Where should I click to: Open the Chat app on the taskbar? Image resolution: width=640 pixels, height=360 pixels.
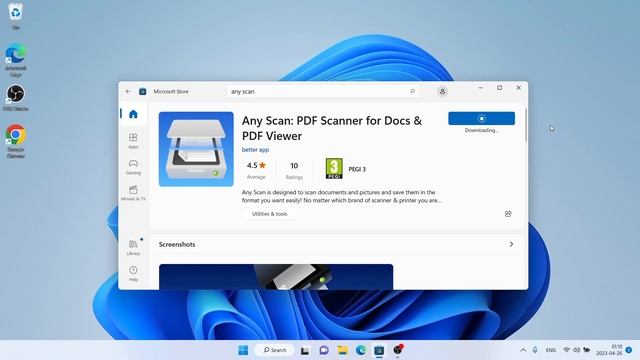click(x=324, y=350)
